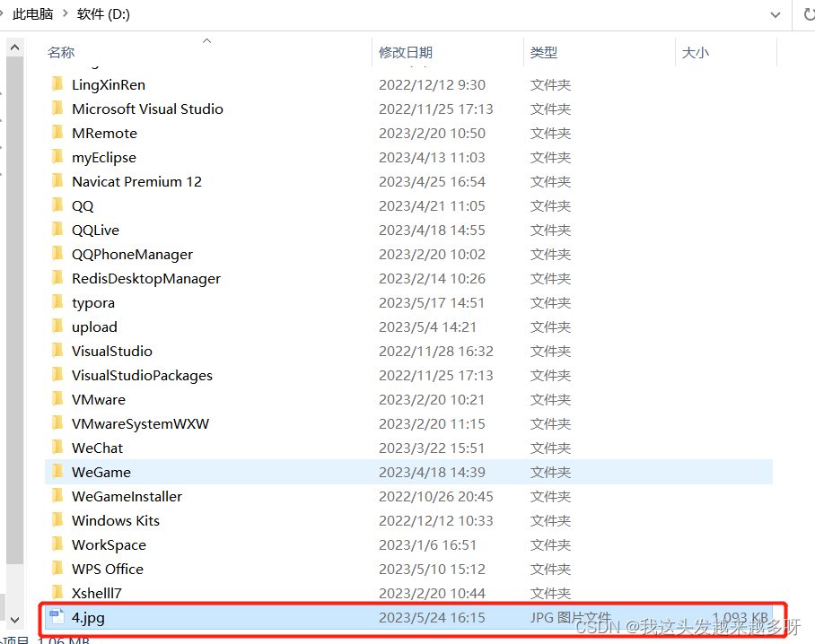Select the VMwareSystemWXW folder name

coord(140,423)
